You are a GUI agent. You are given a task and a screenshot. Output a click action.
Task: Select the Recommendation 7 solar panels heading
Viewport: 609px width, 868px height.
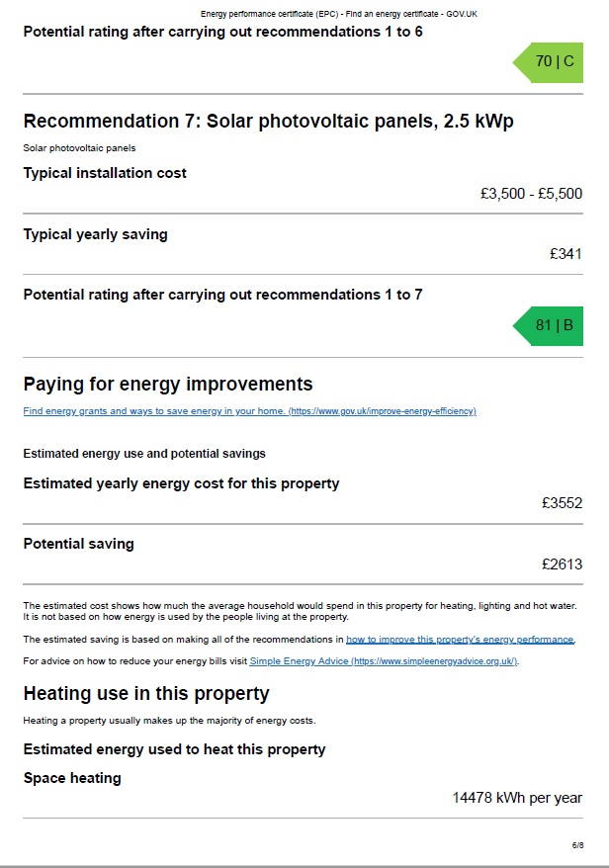pos(269,121)
